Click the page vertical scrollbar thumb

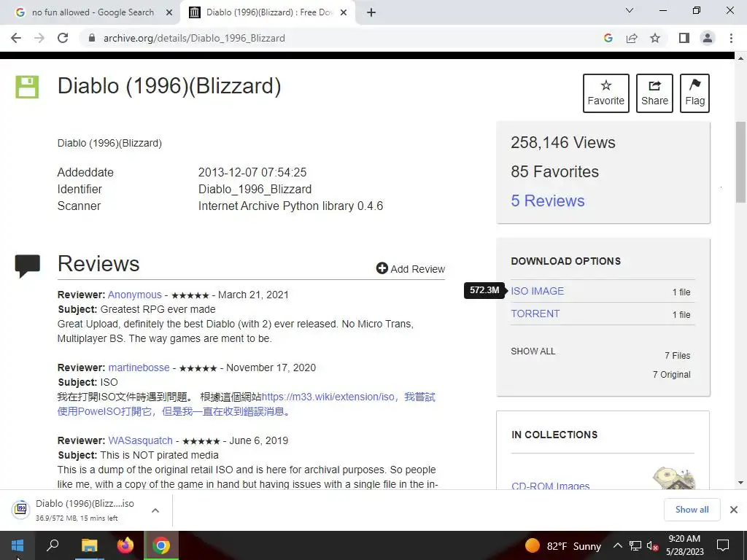[x=740, y=162]
